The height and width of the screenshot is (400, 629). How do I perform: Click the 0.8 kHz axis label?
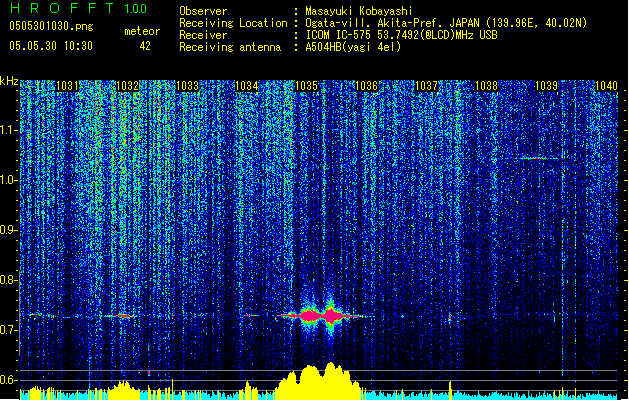click(9, 280)
